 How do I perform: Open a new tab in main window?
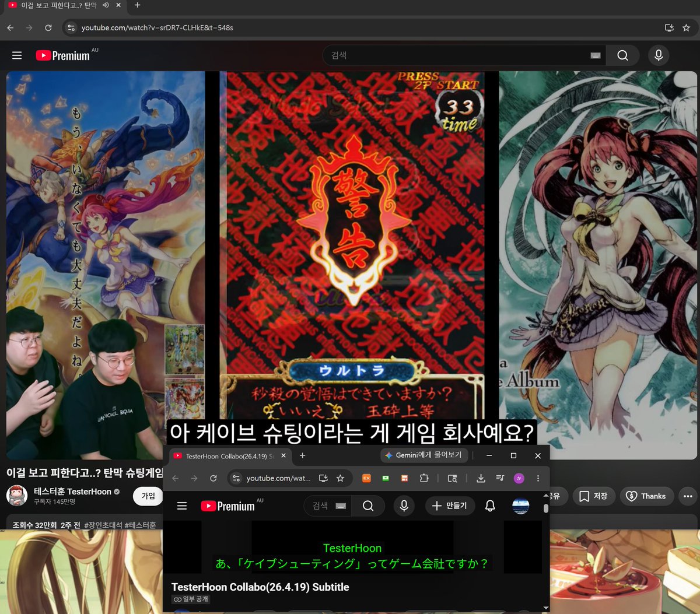(137, 5)
